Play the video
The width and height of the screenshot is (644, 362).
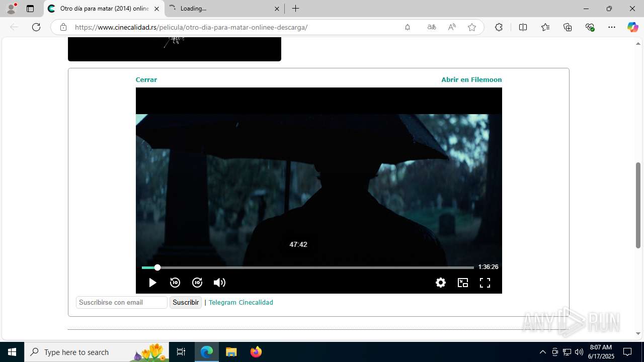152,283
